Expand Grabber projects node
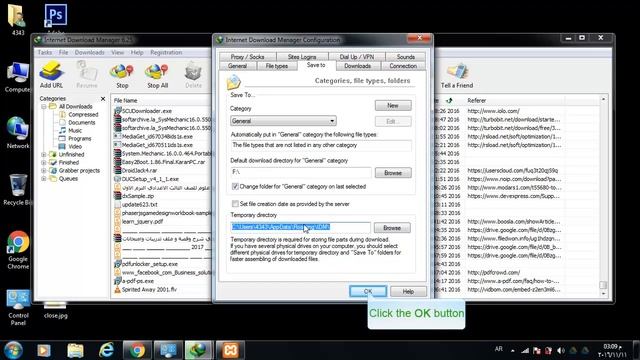The width and height of the screenshot is (640, 360). pyautogui.click(x=44, y=171)
